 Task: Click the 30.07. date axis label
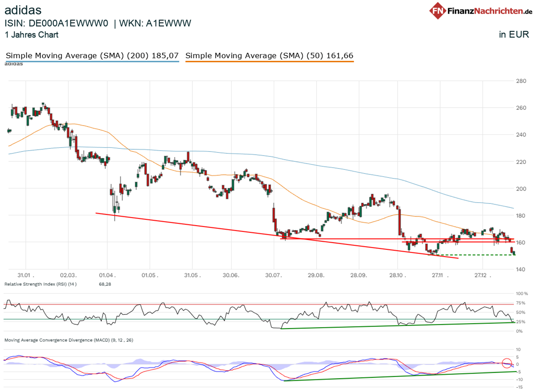(x=273, y=275)
